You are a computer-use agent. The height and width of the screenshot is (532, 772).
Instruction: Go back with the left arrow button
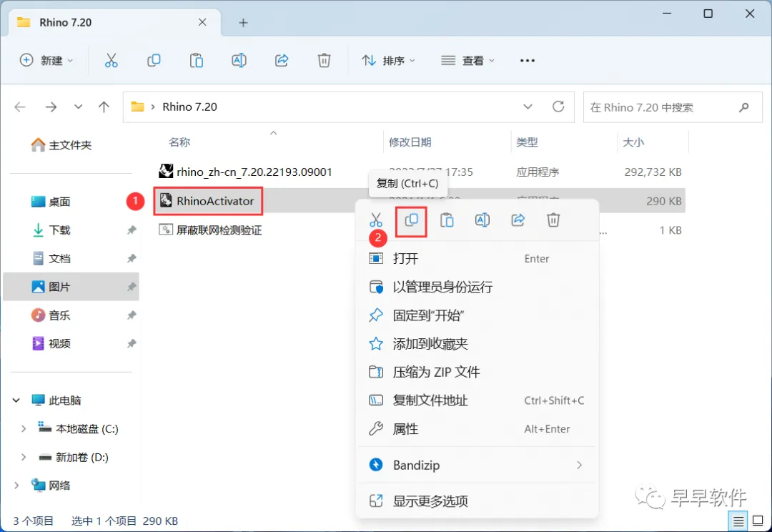[x=20, y=107]
